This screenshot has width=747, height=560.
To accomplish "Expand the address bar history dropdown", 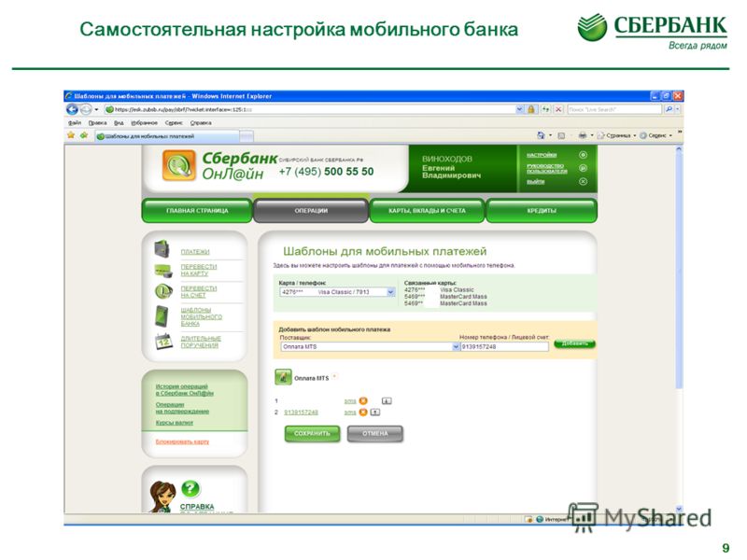I will (520, 109).
